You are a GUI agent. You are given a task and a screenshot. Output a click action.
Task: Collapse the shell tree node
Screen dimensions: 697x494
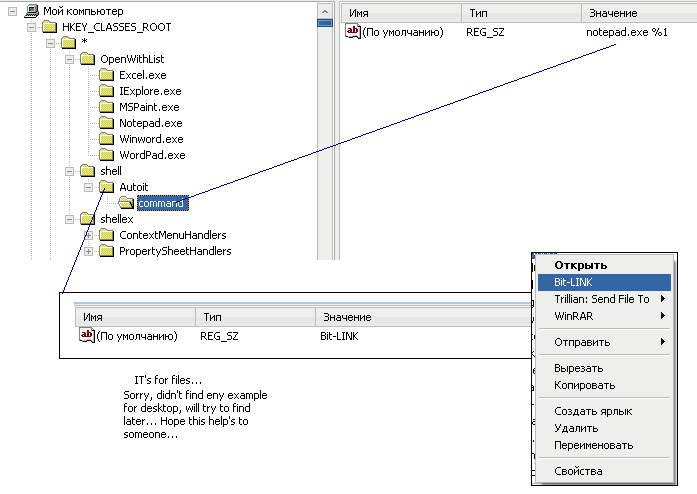click(x=69, y=171)
